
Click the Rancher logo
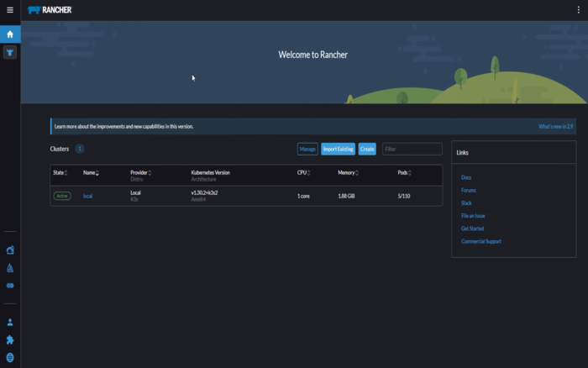[50, 10]
